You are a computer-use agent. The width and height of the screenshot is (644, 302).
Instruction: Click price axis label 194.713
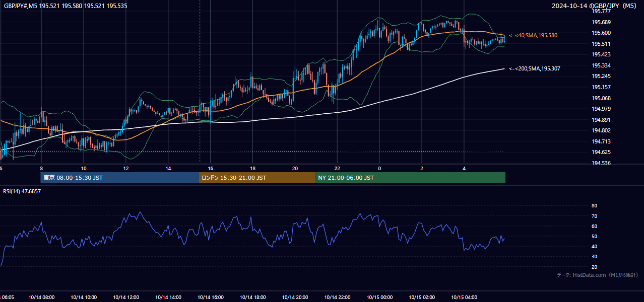click(x=601, y=141)
